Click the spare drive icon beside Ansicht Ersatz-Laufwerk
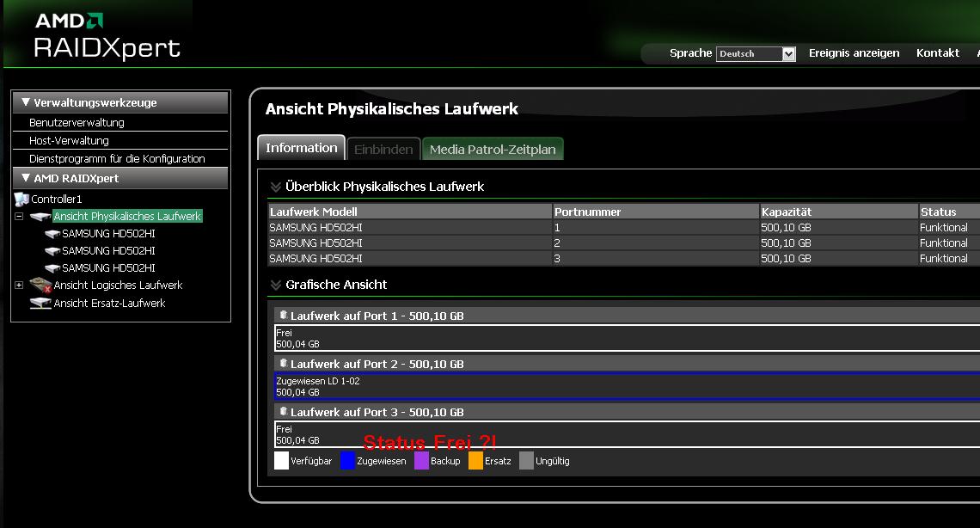980x528 pixels. [x=40, y=303]
